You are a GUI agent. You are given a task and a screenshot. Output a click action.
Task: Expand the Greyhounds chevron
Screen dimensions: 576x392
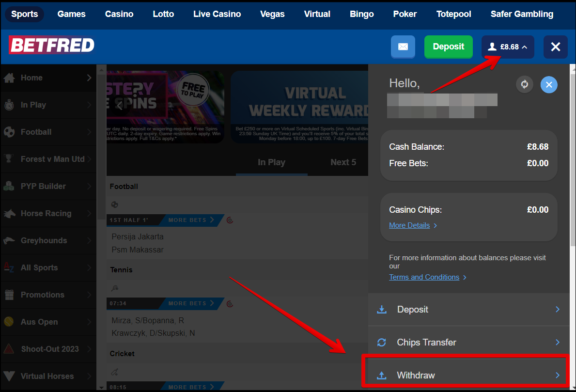pos(89,240)
